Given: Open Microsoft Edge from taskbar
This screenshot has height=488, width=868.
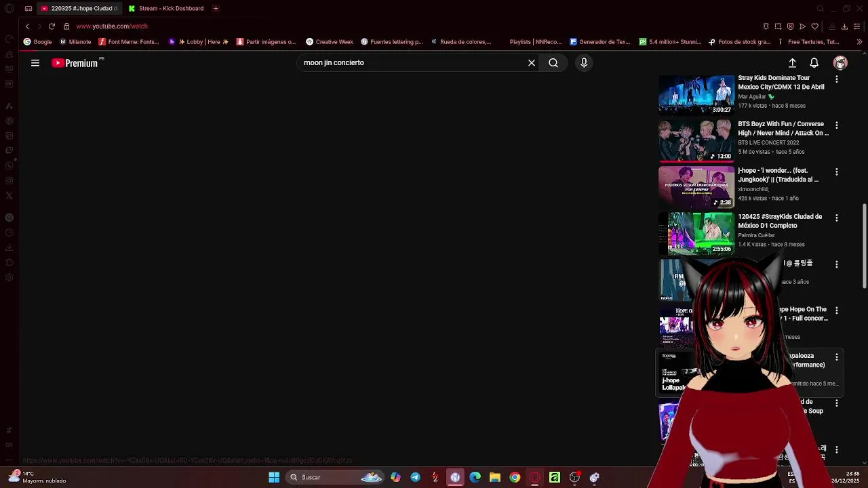Looking at the screenshot, I should coord(475,477).
